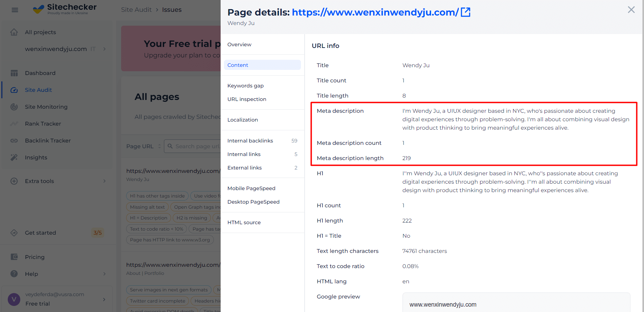
Task: Click the page details URL link
Action: click(375, 12)
